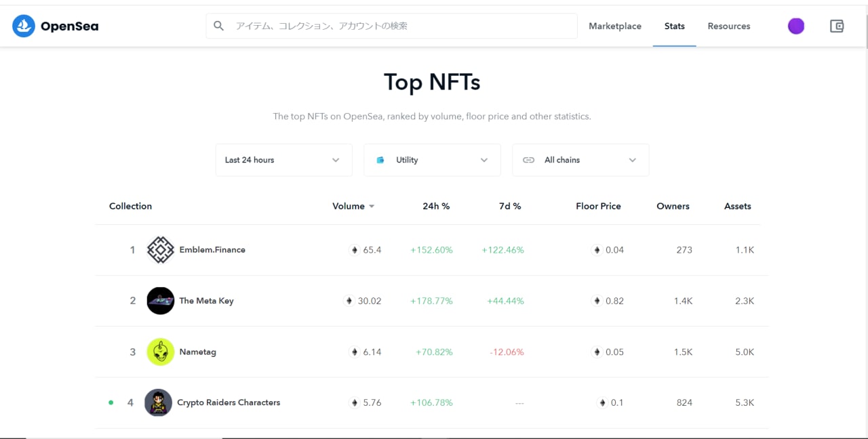Screen dimensions: 868x439
Task: Open the wallet icon
Action: pos(837,26)
